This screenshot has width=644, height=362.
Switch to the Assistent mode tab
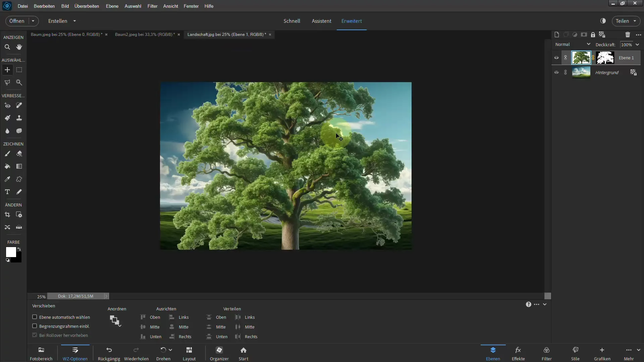click(321, 21)
